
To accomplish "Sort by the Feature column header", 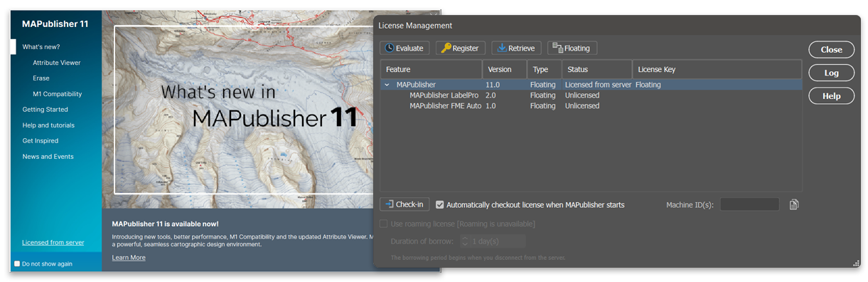I will click(431, 69).
